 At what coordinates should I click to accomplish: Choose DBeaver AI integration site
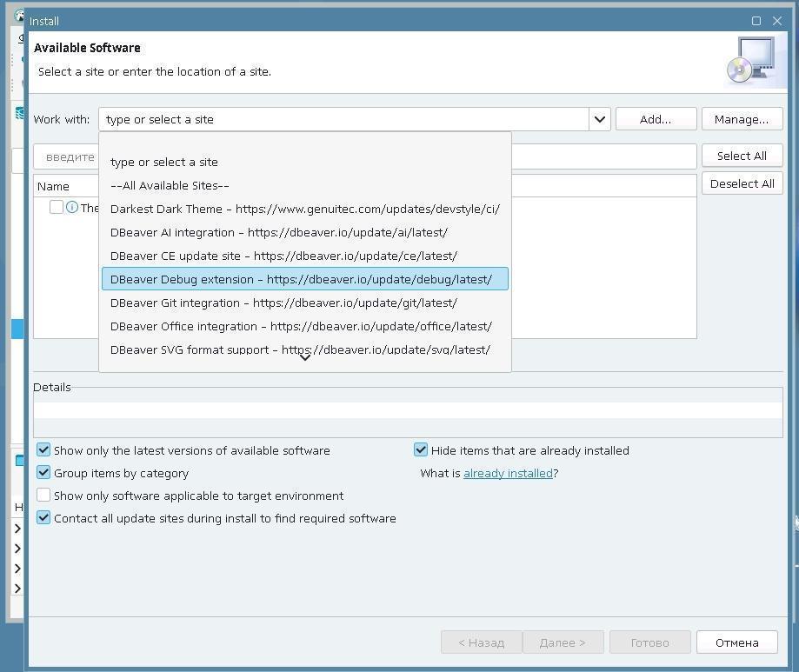[x=278, y=232]
